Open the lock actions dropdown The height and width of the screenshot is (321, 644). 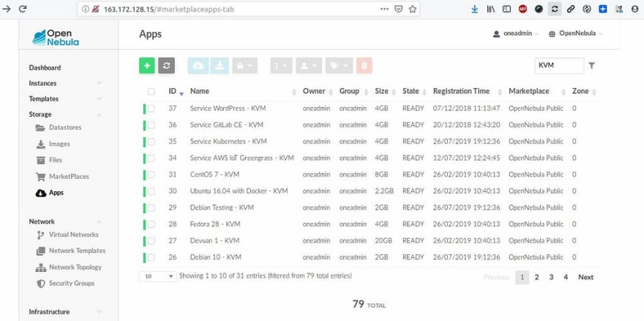tap(244, 65)
